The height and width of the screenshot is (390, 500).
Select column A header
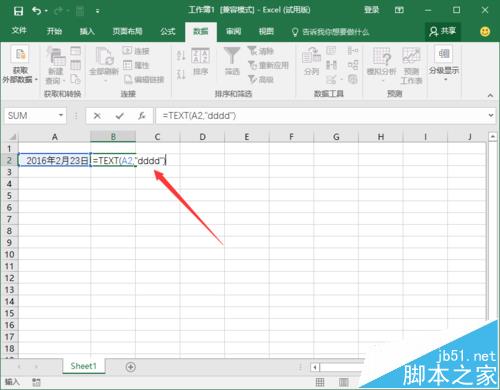[54, 137]
